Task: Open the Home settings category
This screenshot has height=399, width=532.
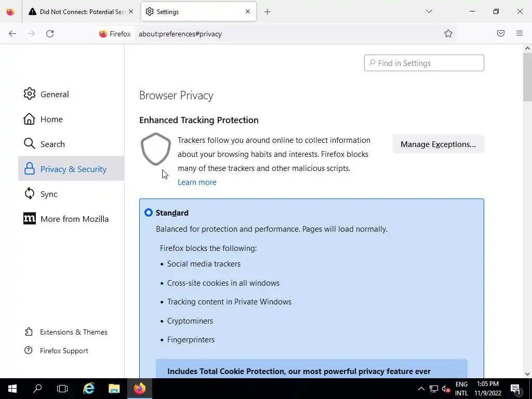Action: 71,119
